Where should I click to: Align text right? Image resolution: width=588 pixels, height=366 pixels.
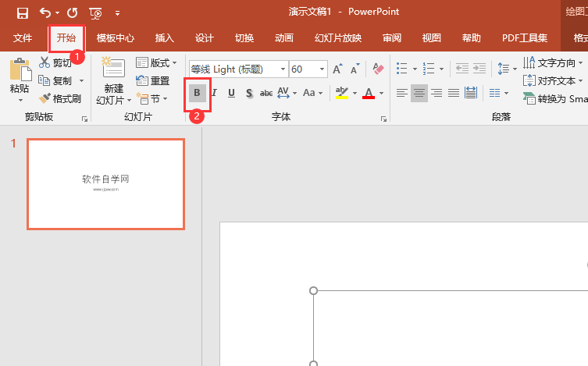pyautogui.click(x=437, y=93)
